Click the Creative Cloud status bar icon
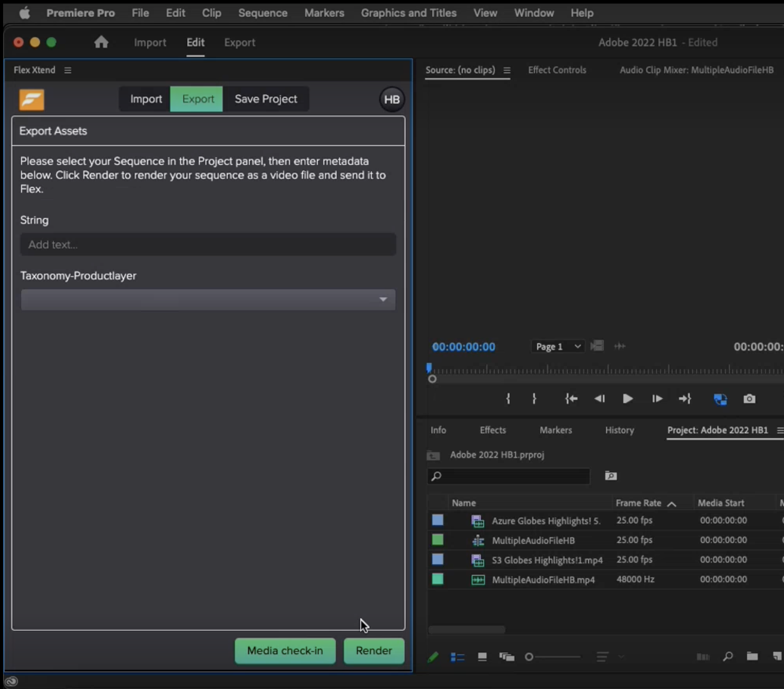 pos(11,681)
